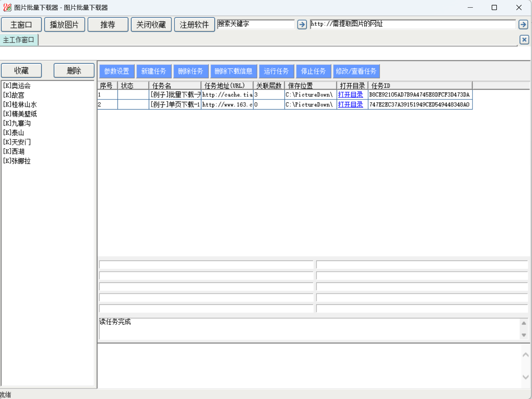Click the http://cache.tia URL cell
The width and height of the screenshot is (532, 399).
pyautogui.click(x=227, y=95)
